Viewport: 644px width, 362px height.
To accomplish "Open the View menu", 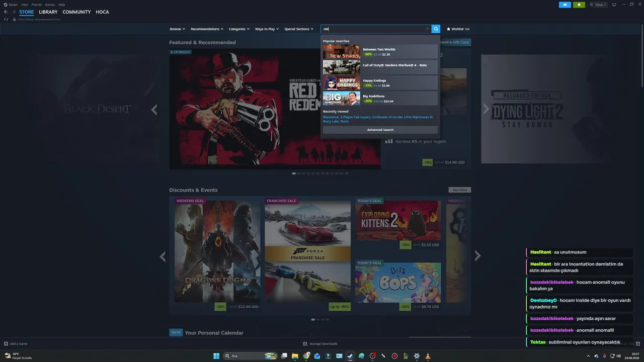I will tap(24, 5).
